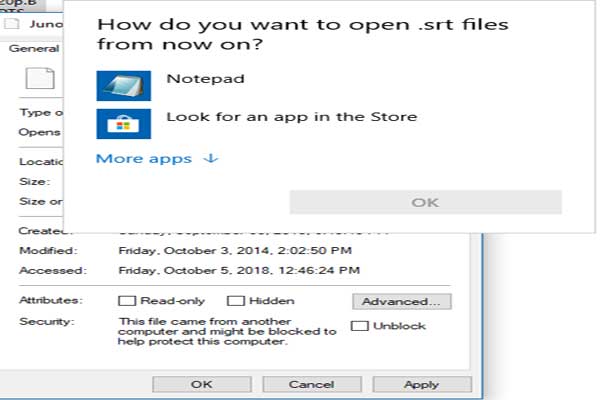
Task: Click the Security label
Action: pos(47,322)
